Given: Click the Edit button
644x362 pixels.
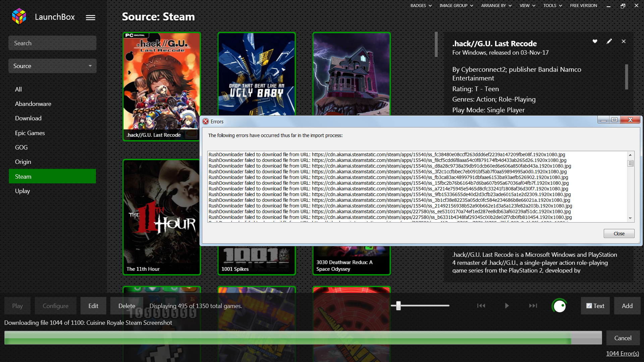Looking at the screenshot, I should tap(93, 306).
